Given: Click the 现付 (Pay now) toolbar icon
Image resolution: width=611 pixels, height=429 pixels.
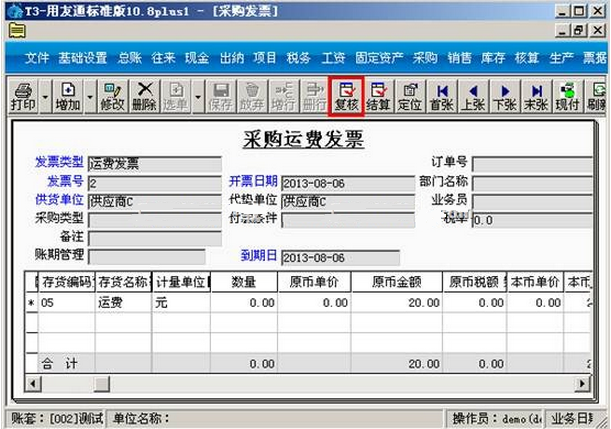Looking at the screenshot, I should (568, 96).
